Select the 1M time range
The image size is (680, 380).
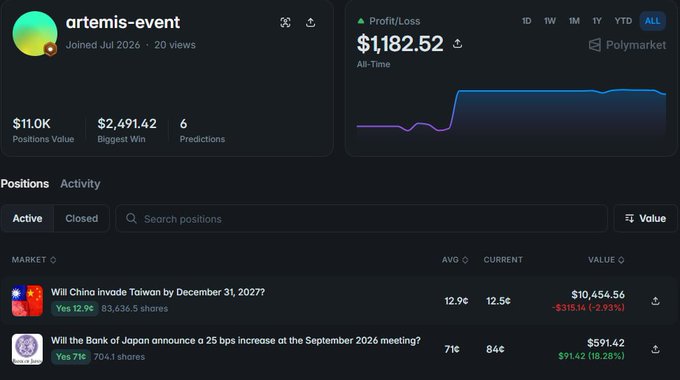tap(574, 21)
